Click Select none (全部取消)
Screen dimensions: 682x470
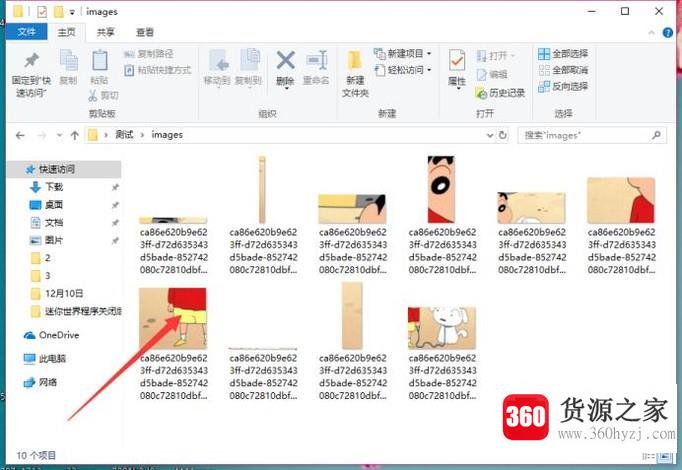pos(563,70)
